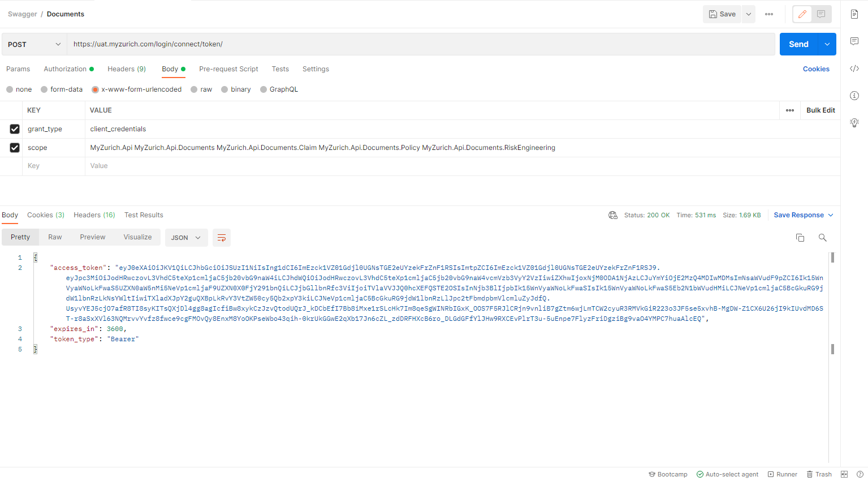Open the request more options ellipsis
Viewport: 868px width, 481px height.
769,14
